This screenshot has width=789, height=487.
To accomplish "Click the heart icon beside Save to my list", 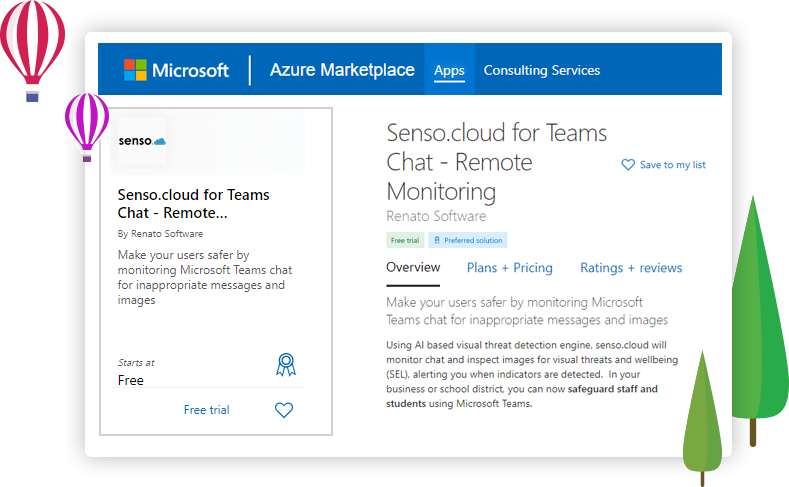I will click(x=628, y=165).
